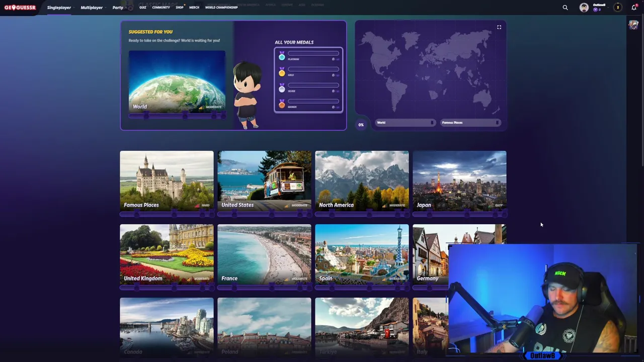Image resolution: width=644 pixels, height=362 pixels.
Task: Open the Party menu
Action: [118, 8]
